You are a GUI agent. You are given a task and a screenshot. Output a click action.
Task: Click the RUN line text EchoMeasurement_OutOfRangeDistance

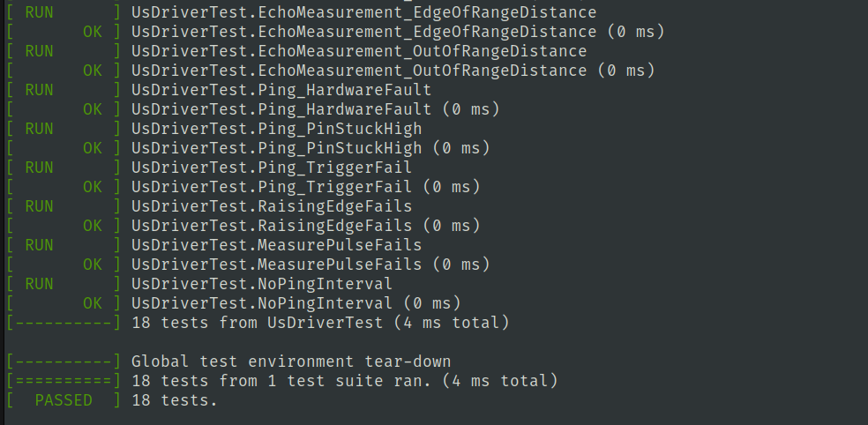(x=358, y=51)
